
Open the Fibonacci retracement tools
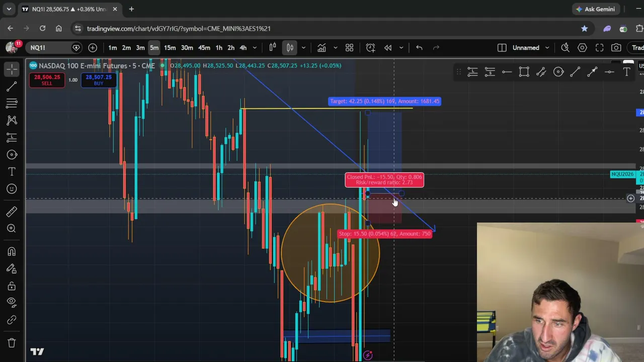12,103
